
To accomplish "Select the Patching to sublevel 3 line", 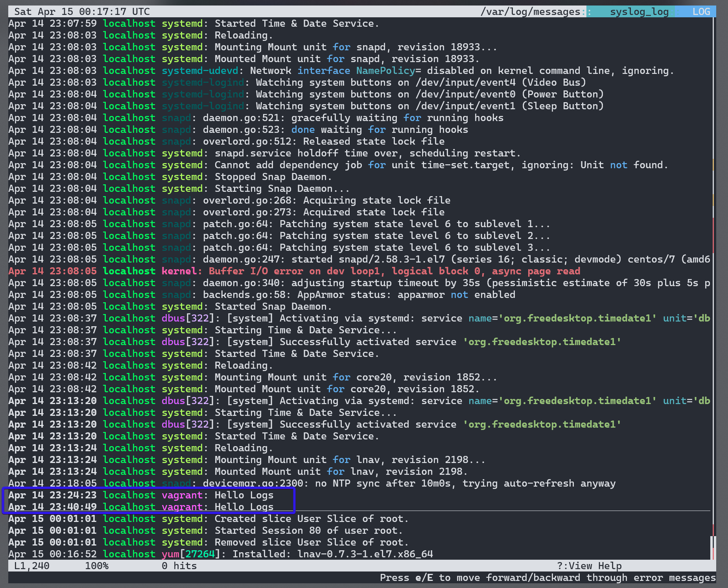I will coord(280,248).
